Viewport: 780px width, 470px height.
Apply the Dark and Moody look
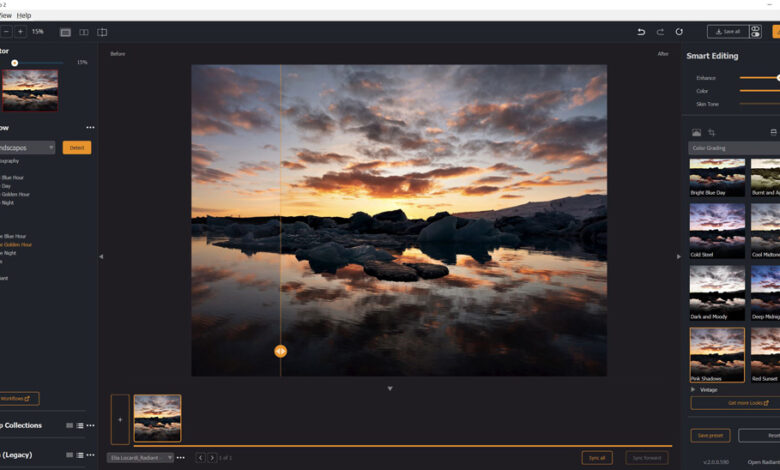click(x=717, y=292)
